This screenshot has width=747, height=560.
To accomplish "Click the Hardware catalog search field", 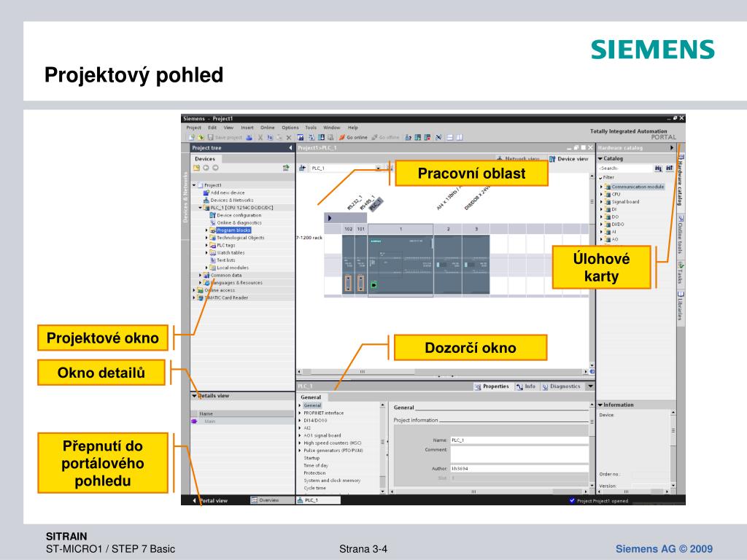I will tap(625, 168).
